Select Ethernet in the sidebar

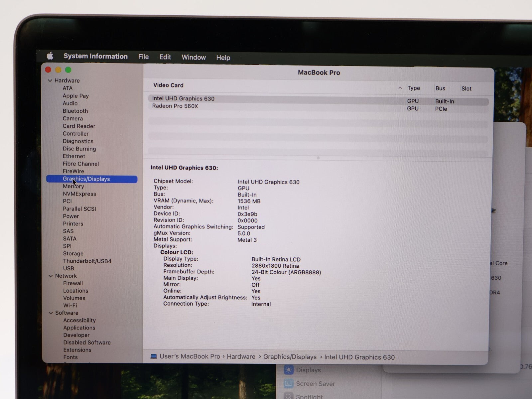(x=74, y=156)
